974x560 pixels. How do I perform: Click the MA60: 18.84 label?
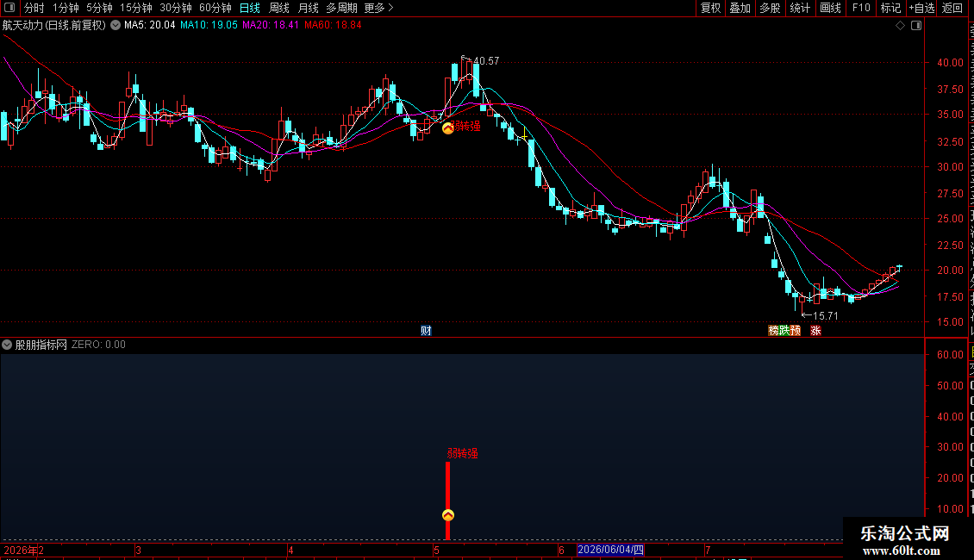coord(333,26)
